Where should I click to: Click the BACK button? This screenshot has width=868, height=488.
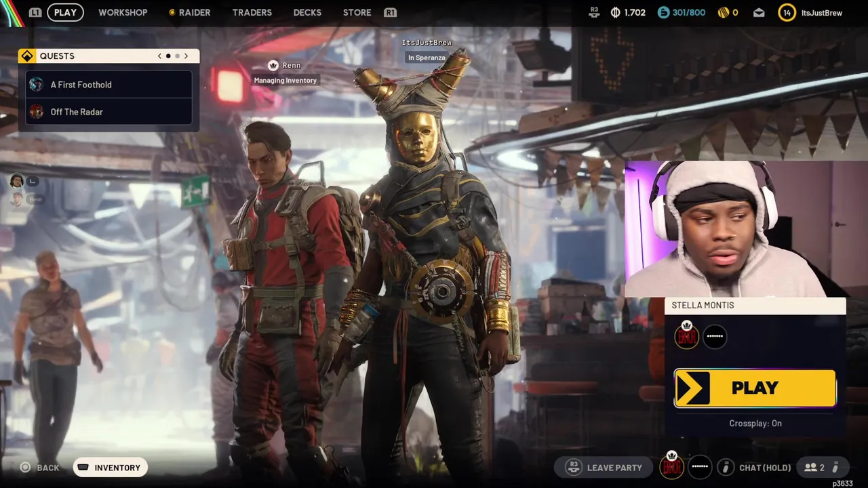pyautogui.click(x=41, y=468)
